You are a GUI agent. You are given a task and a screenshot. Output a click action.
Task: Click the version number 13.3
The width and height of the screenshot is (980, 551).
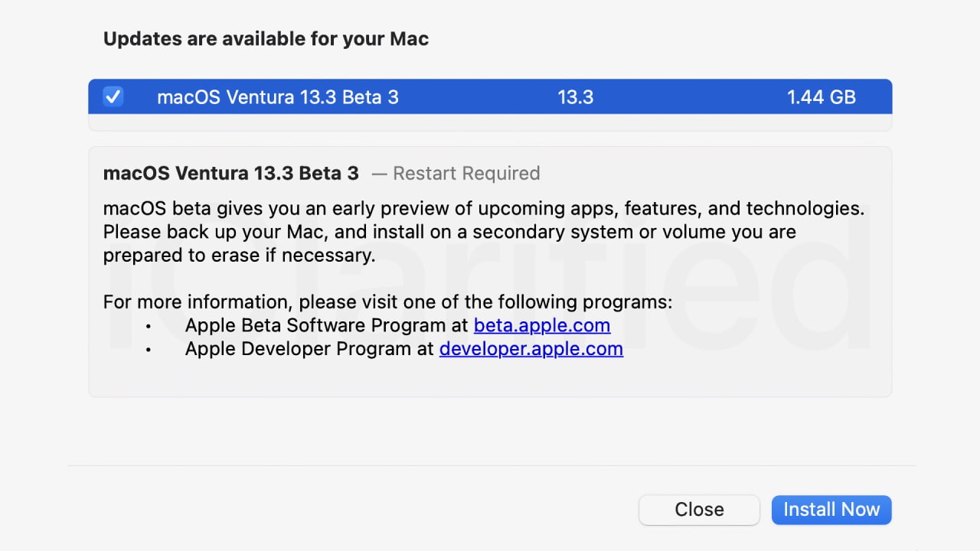(x=576, y=97)
